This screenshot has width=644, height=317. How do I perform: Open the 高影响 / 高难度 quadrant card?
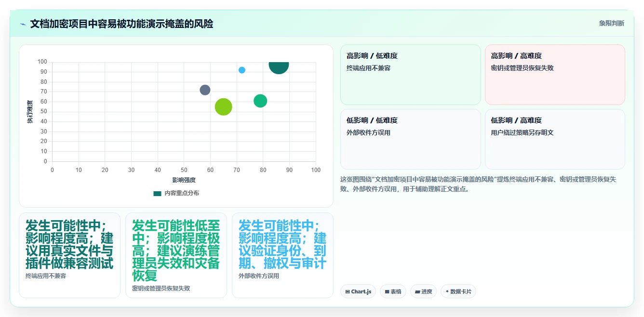coord(555,75)
